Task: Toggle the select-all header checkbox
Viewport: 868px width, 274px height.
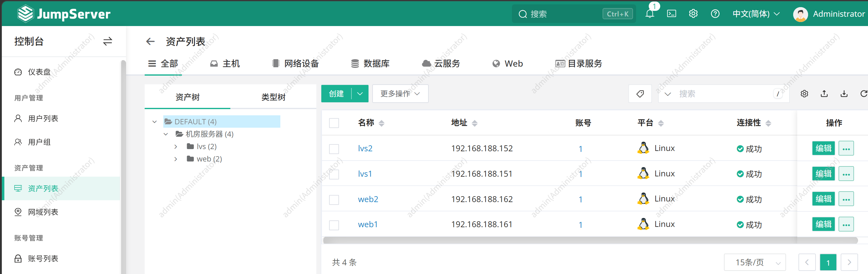Action: 334,123
